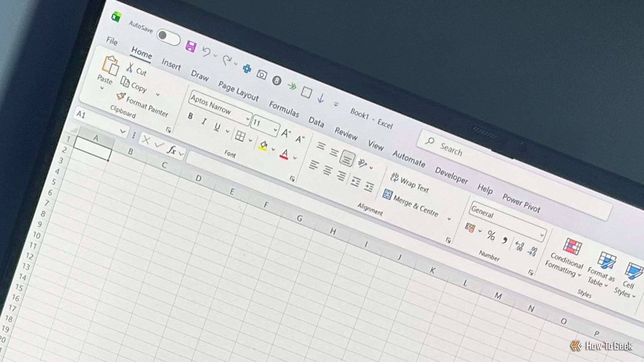Screen dimensions: 644x362
Task: Open the Formulas tab
Action: [284, 109]
